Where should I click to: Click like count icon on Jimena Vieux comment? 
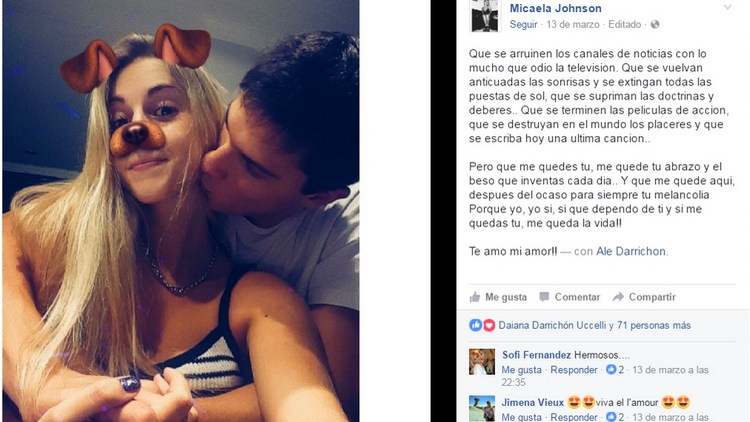click(611, 417)
